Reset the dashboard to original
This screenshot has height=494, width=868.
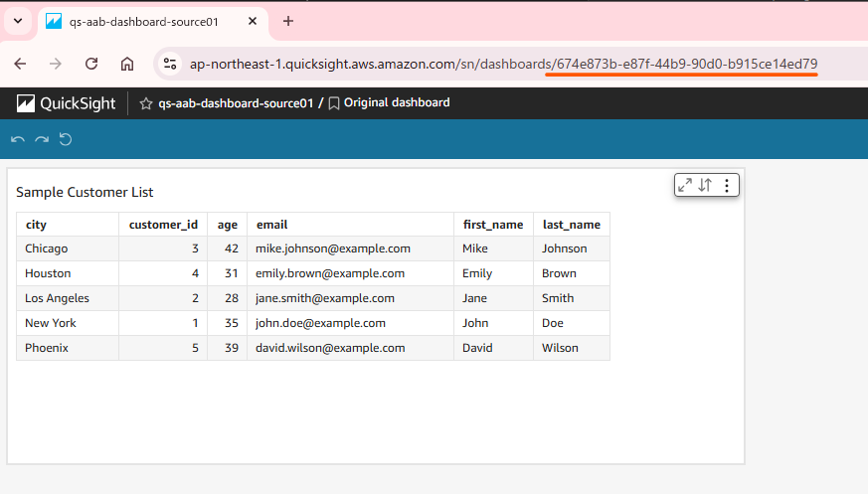[x=66, y=139]
